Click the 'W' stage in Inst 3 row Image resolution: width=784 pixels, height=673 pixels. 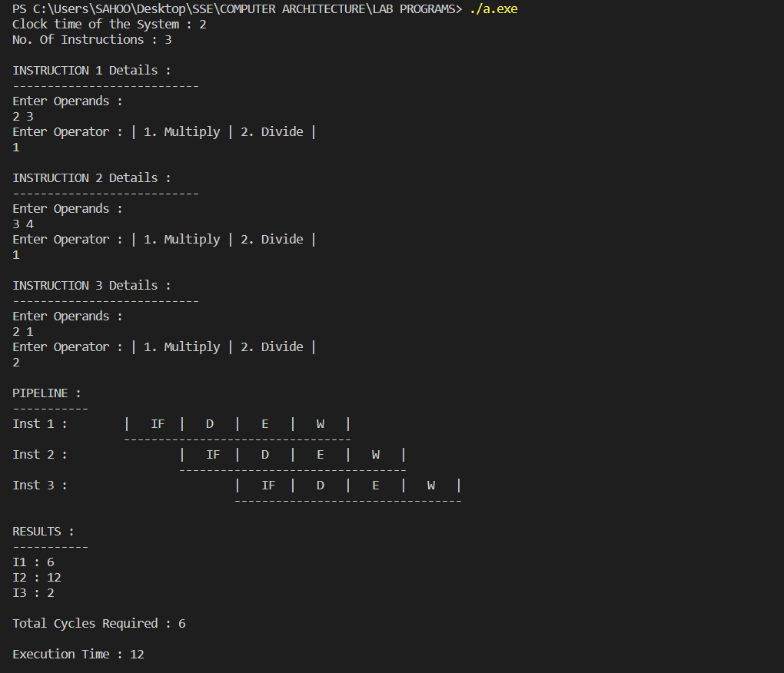click(430, 485)
